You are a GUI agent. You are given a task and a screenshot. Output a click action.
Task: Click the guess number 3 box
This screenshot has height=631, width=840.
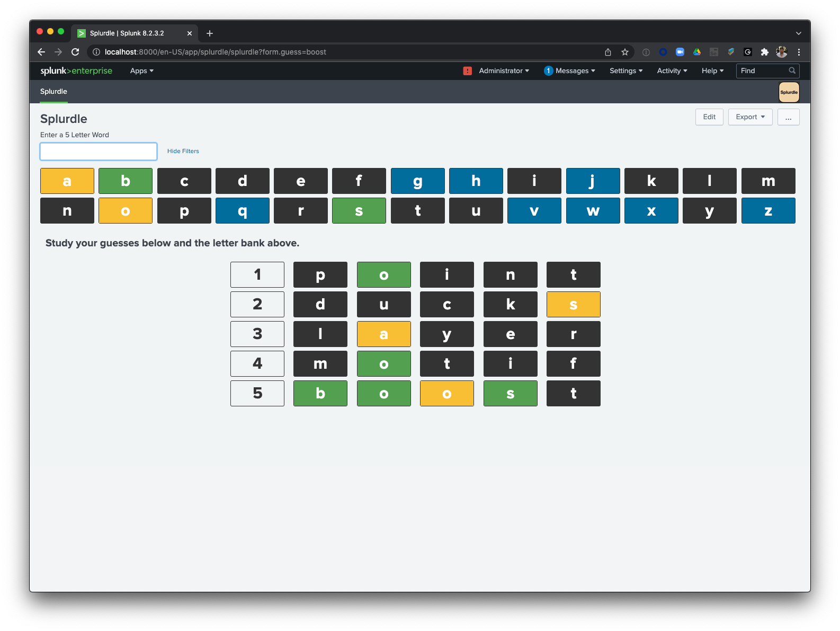click(257, 334)
